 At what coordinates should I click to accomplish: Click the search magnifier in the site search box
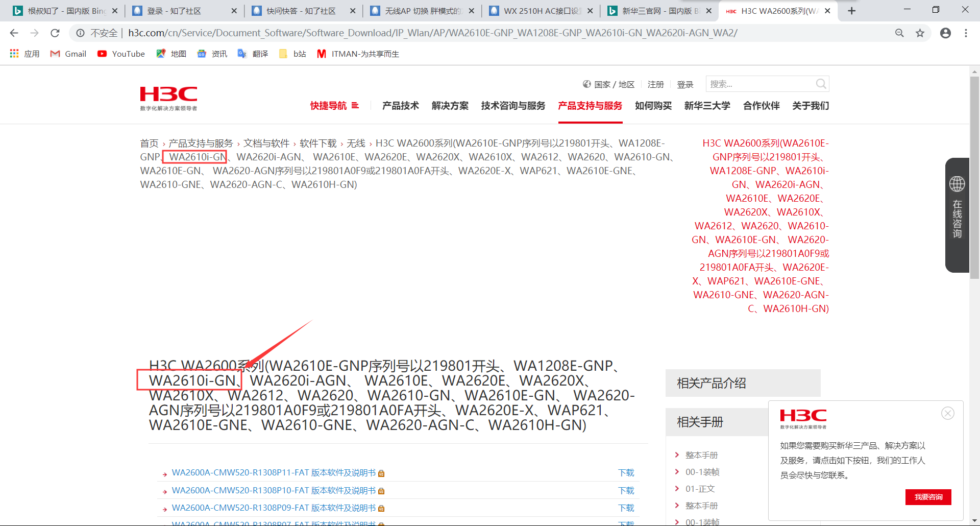(821, 84)
